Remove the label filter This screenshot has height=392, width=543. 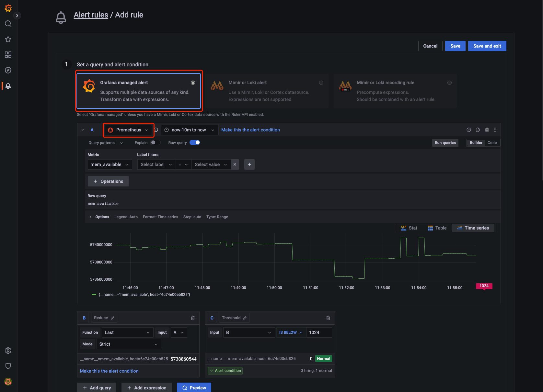[x=235, y=164]
